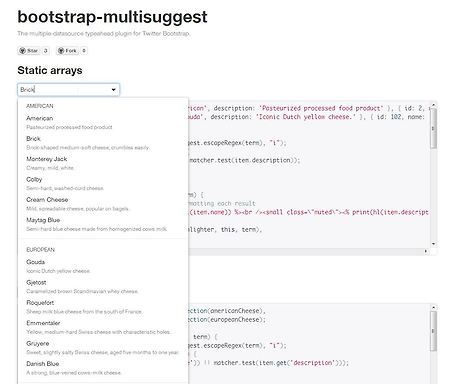
Task: Click the first code block's vertical scrollbar
Action: (x=433, y=175)
